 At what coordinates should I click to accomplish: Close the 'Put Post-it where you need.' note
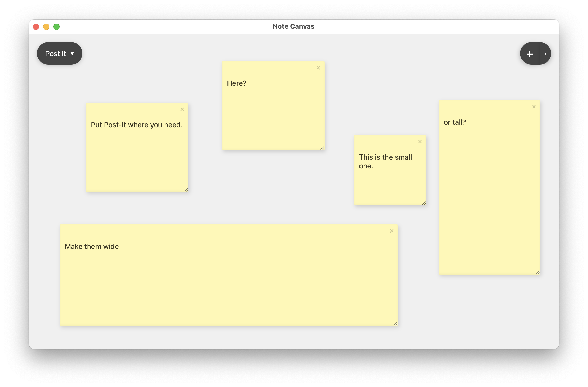pyautogui.click(x=182, y=109)
